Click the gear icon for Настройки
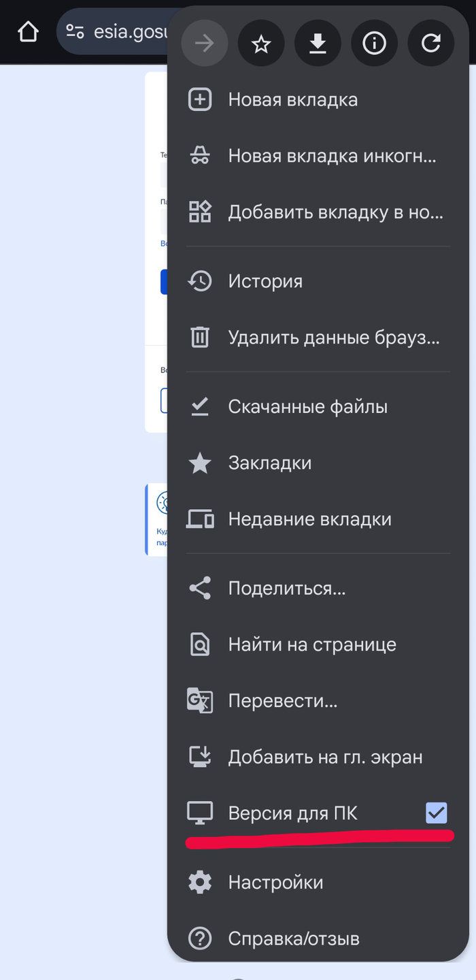 click(x=200, y=883)
